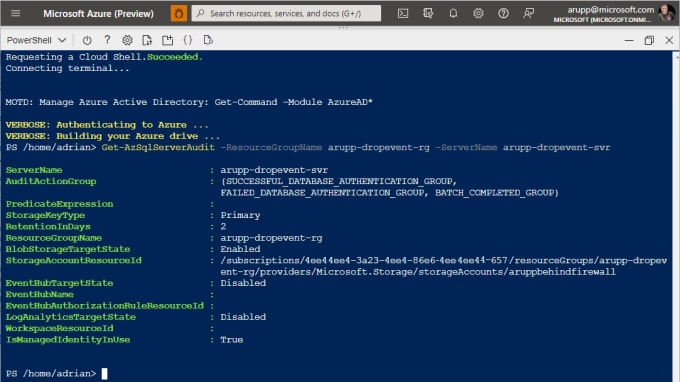Viewport: 680px width, 382px height.
Task: Click the drag handle dots above the shell
Action: pyautogui.click(x=343, y=27)
